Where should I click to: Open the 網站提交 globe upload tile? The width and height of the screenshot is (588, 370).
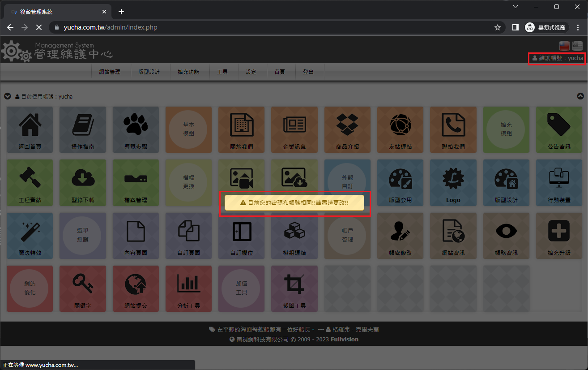[x=136, y=289]
